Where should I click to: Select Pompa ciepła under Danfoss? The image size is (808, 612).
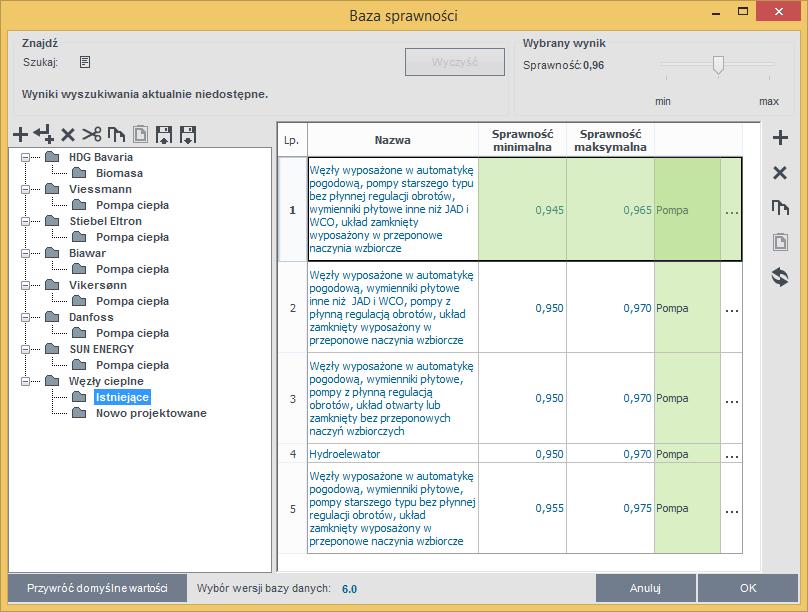(x=132, y=333)
